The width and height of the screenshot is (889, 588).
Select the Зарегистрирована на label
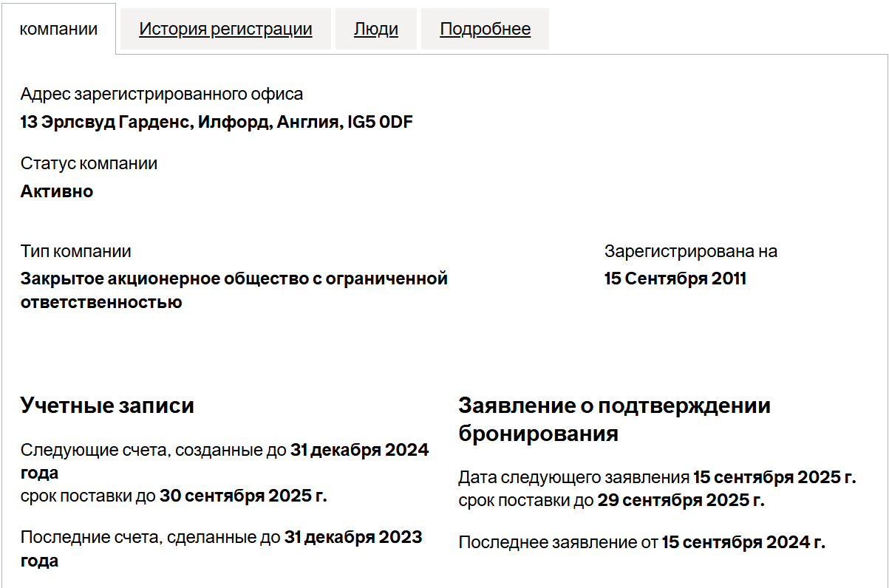690,251
